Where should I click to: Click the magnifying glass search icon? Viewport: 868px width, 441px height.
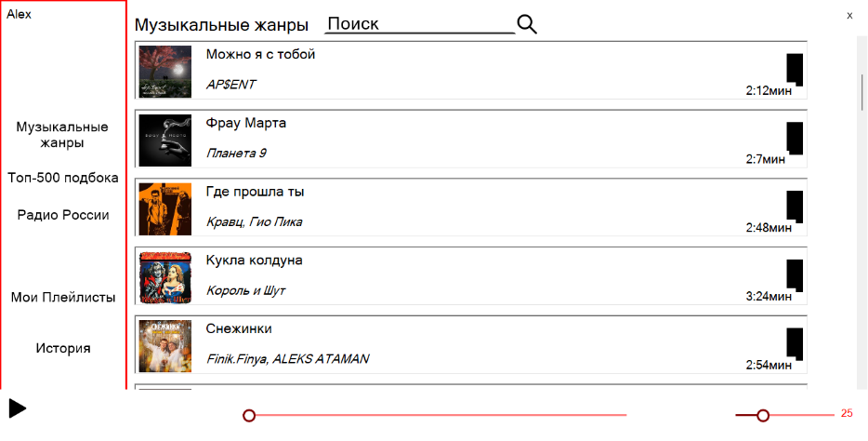click(x=527, y=24)
